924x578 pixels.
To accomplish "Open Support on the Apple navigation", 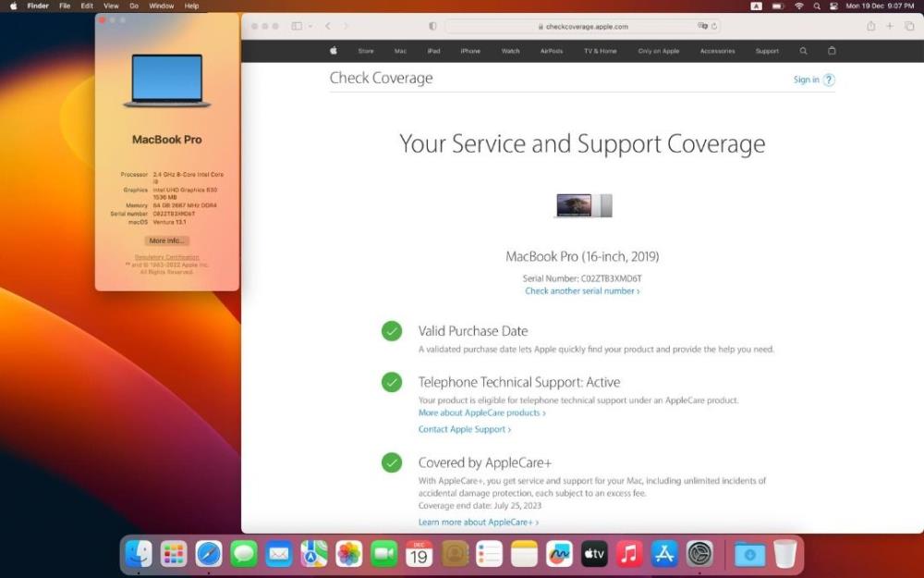I will (767, 51).
